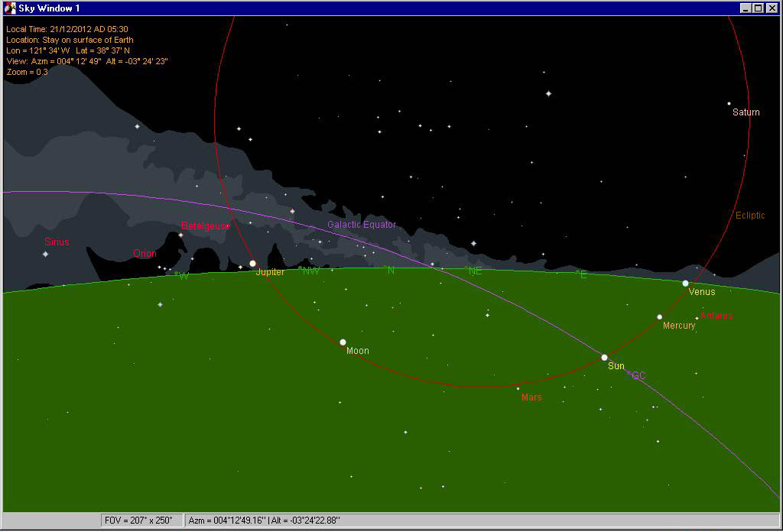
Task: Open the Sky Window title bar icon
Action: 10,8
